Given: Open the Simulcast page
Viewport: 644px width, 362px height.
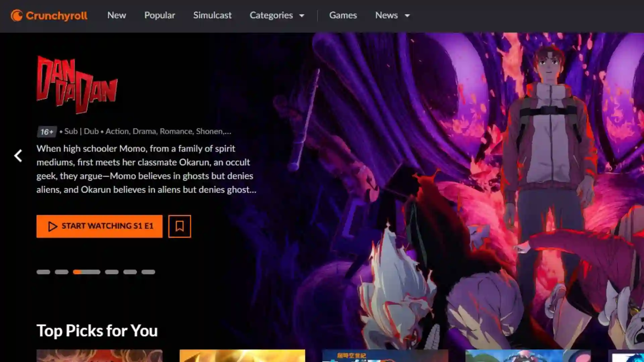Looking at the screenshot, I should (212, 15).
